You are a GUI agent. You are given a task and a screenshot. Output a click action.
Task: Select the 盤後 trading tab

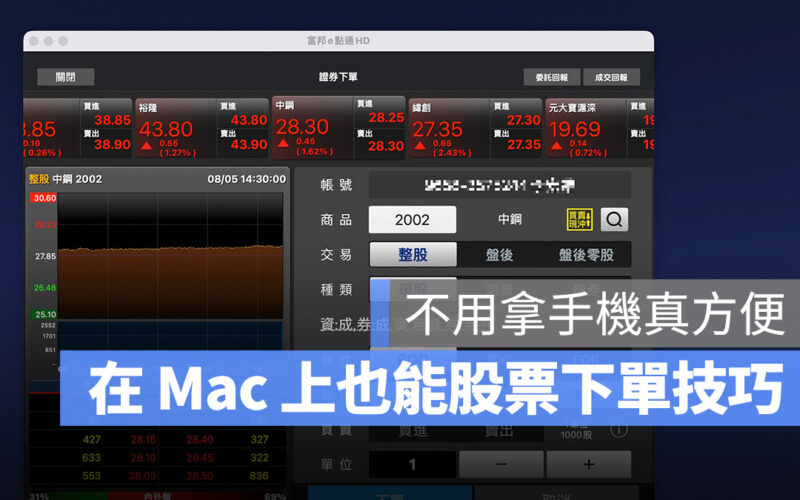click(x=499, y=254)
